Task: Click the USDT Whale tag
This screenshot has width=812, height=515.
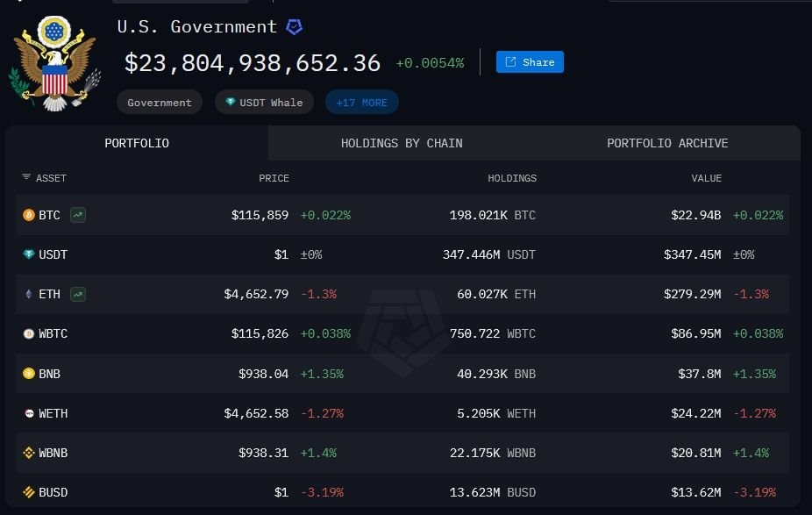Action: click(264, 103)
